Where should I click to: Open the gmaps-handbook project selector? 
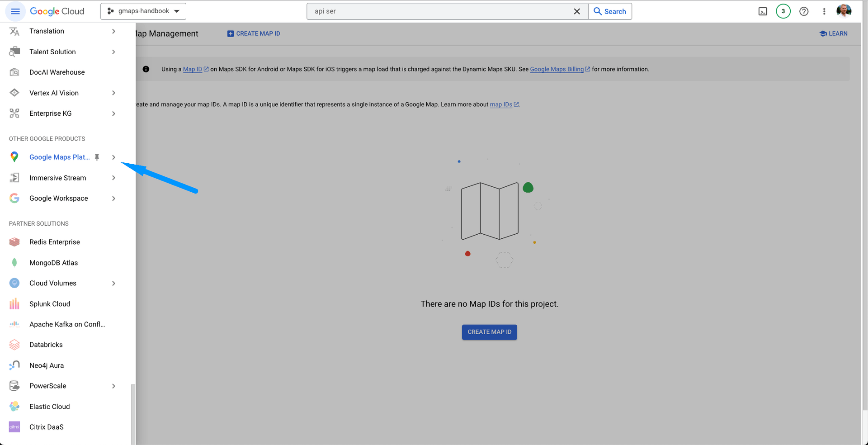click(x=143, y=11)
